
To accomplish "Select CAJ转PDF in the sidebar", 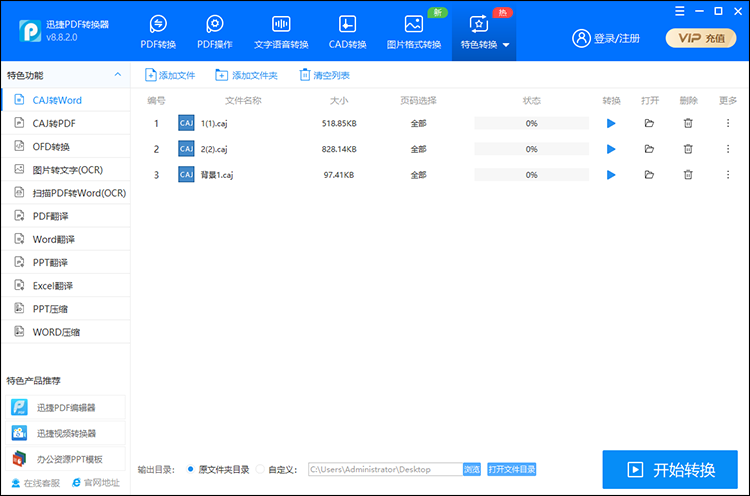I will click(66, 123).
